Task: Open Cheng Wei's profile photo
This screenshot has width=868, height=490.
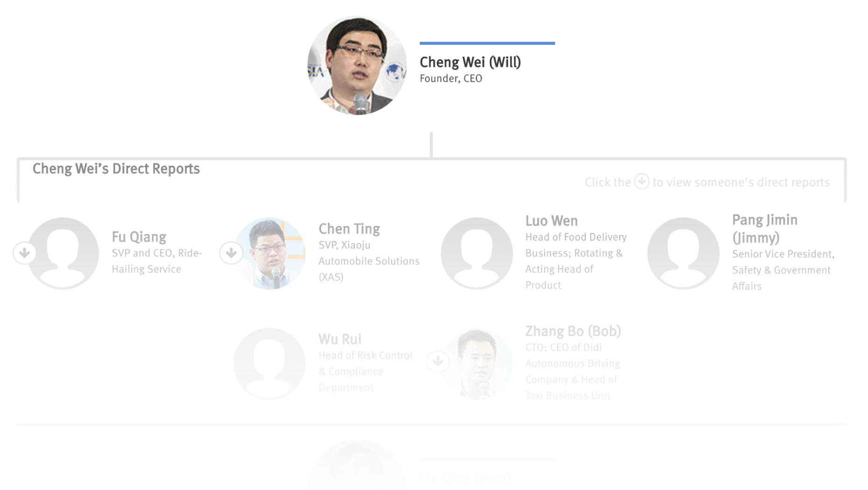Action: pos(357,65)
